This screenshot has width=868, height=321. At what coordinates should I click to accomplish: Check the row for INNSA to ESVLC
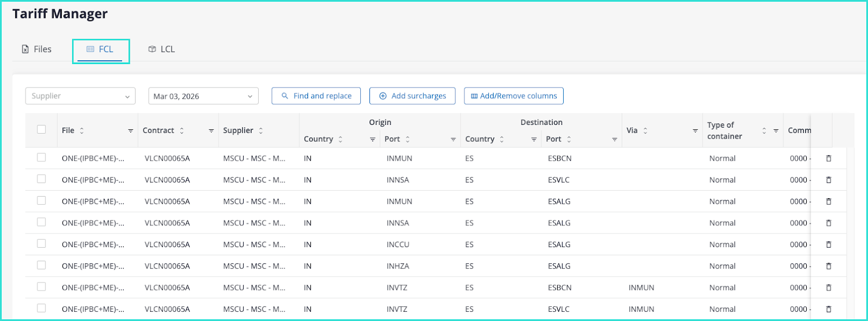pyautogui.click(x=41, y=179)
